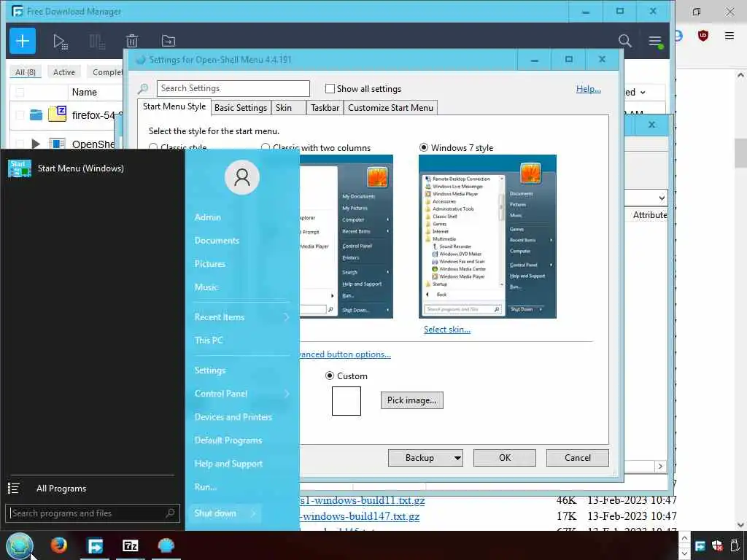Click the user avatar picture

[x=242, y=177]
